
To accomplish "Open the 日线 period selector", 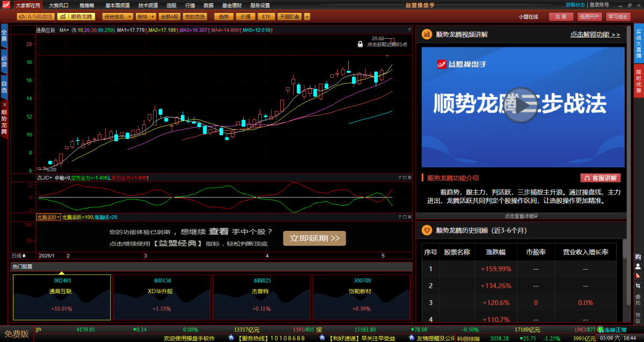I will [x=19, y=256].
